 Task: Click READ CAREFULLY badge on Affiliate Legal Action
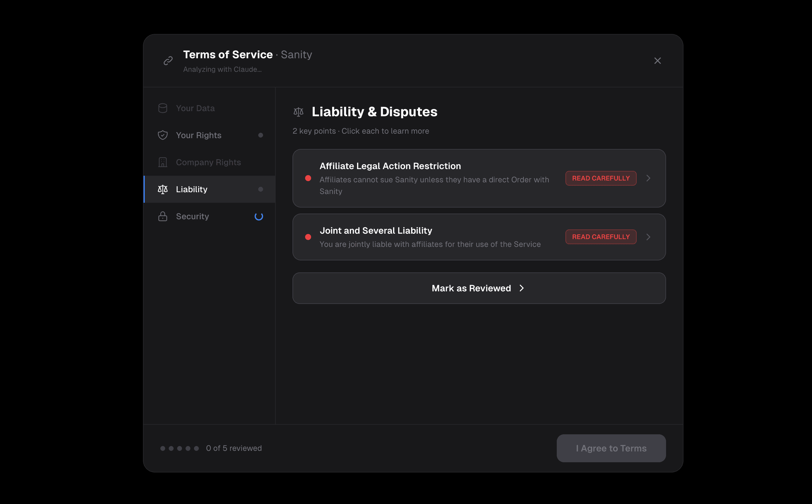coord(601,178)
